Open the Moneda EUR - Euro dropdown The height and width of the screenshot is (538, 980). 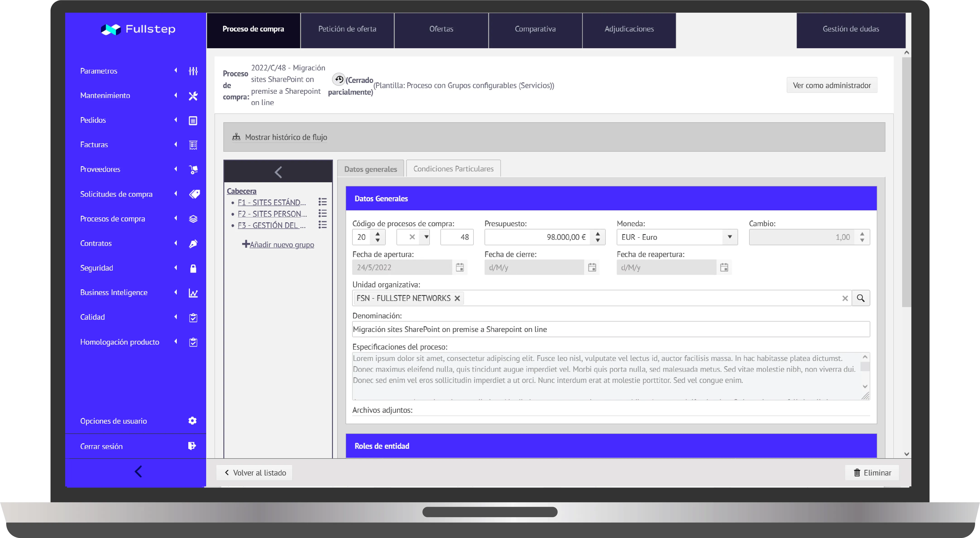pos(729,237)
